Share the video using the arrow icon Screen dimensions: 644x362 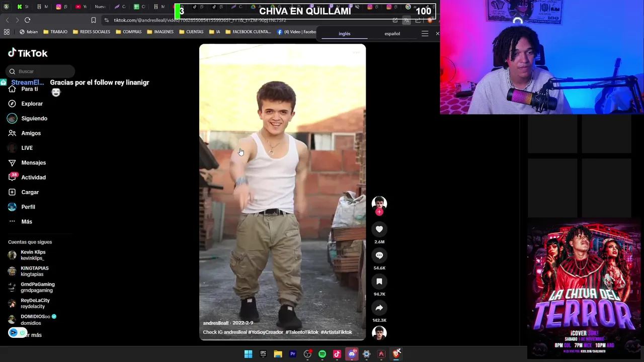coord(379,308)
